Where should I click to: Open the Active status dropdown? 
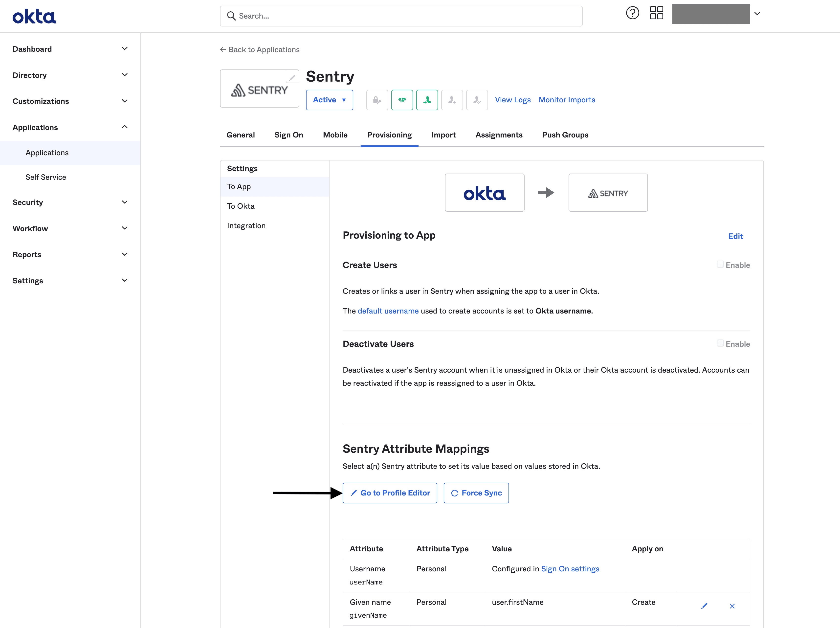click(329, 100)
